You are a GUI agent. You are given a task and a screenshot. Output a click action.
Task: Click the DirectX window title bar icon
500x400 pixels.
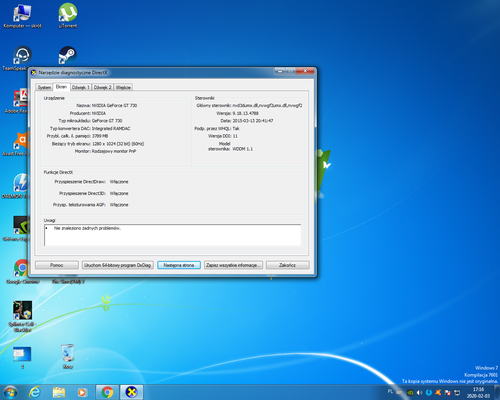(34, 72)
